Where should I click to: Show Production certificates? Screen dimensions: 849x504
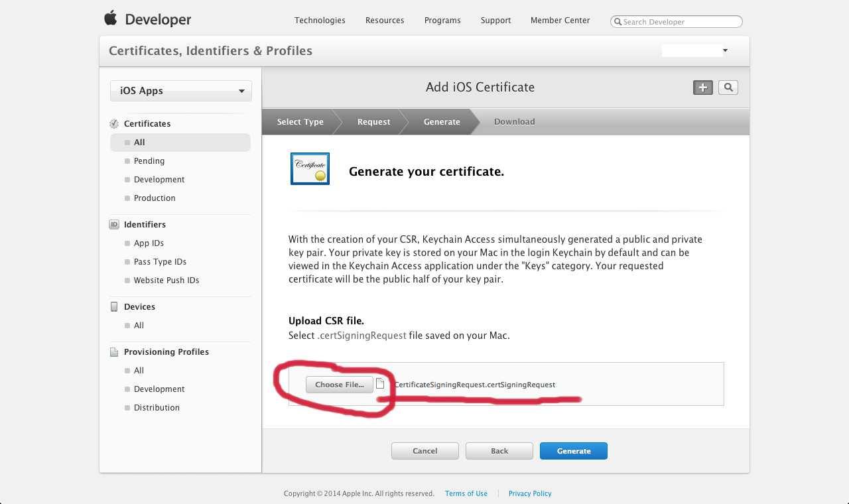point(155,198)
